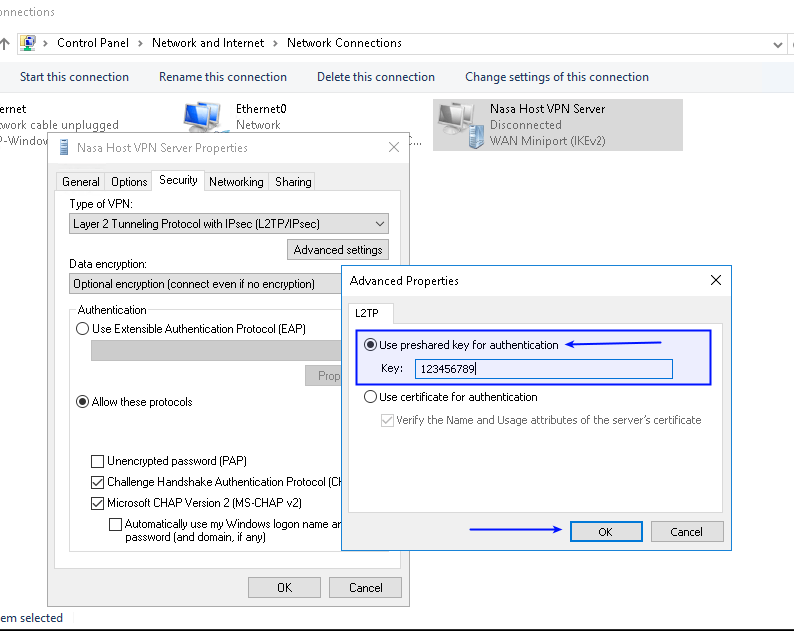Click the Advanced settings button

(338, 250)
